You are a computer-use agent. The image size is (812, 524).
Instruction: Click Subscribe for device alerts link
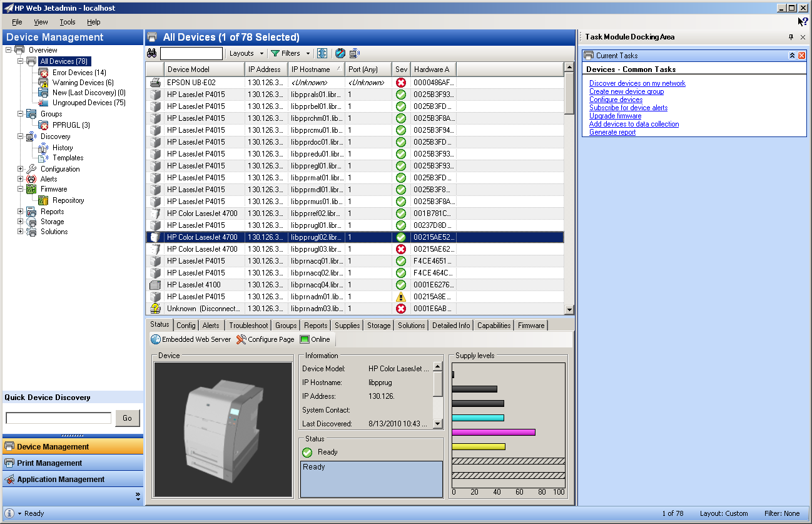click(629, 108)
